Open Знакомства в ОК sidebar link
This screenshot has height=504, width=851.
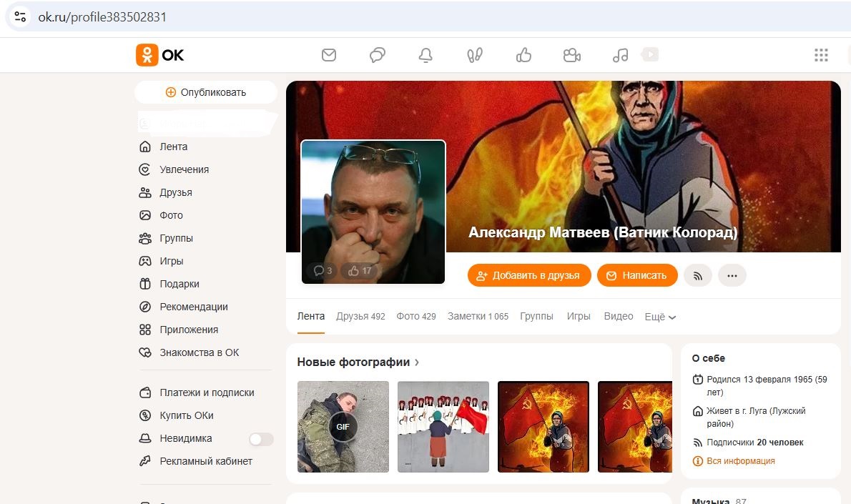200,352
